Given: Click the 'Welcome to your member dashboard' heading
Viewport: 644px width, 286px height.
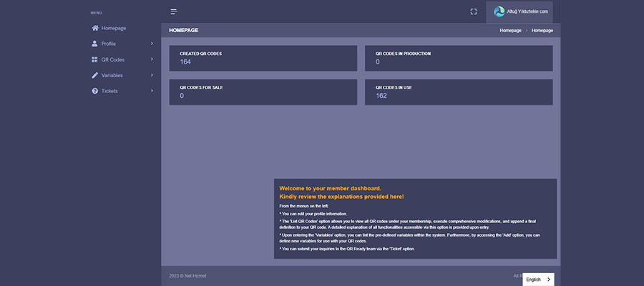Looking at the screenshot, I should 330,188.
